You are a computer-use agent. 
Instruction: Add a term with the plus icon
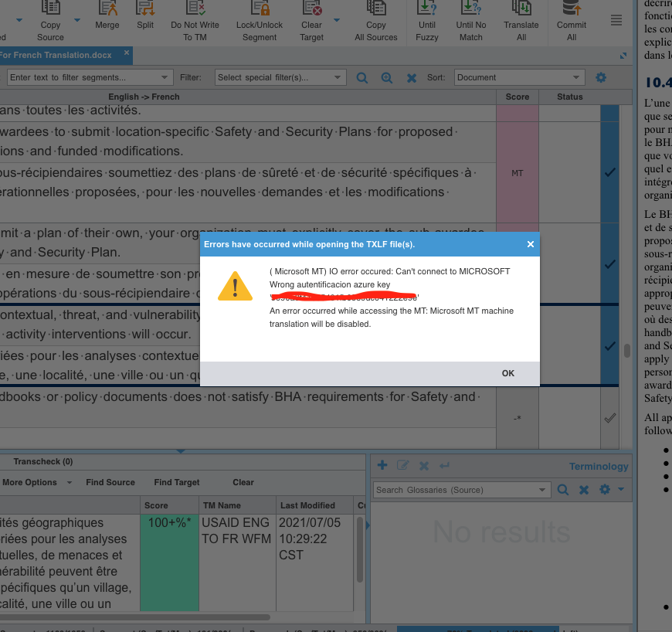click(382, 465)
